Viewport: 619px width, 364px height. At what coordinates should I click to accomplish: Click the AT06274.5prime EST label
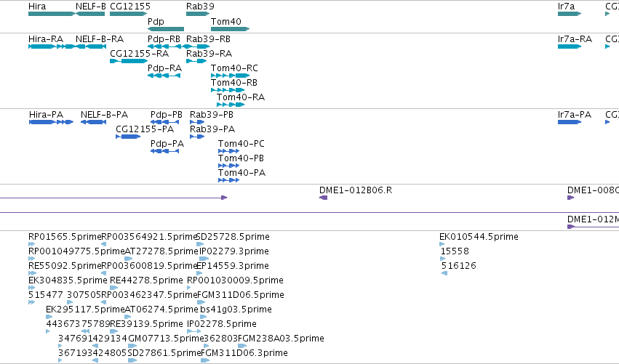(x=161, y=310)
